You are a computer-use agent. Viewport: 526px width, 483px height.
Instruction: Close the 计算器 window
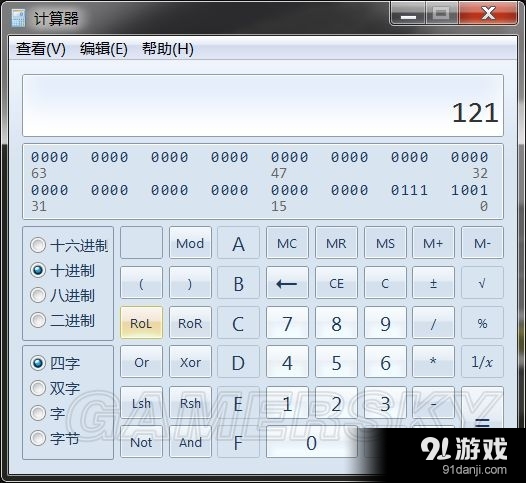click(x=488, y=13)
